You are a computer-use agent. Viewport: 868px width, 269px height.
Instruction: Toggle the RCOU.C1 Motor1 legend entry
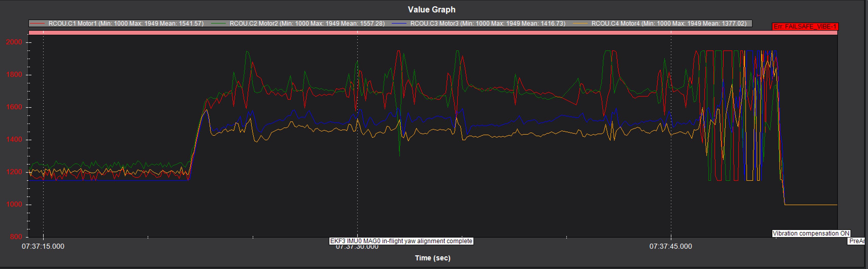point(126,24)
